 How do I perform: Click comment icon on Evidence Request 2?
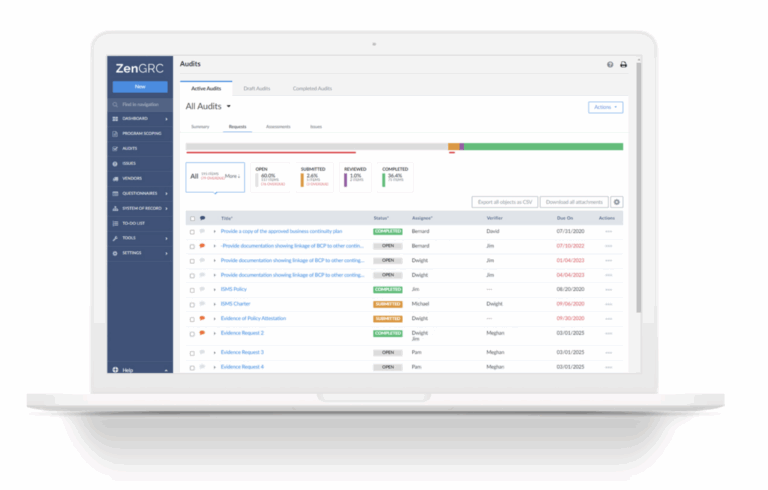(202, 332)
